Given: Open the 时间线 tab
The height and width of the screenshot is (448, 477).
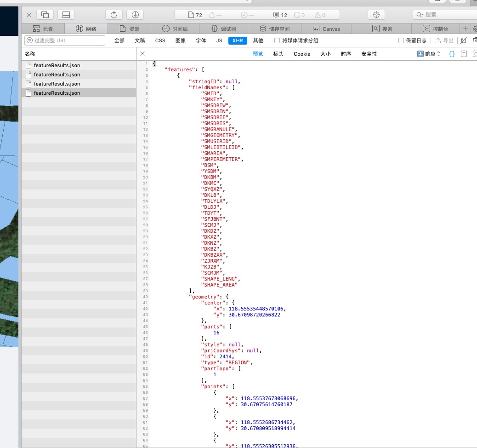Looking at the screenshot, I should [175, 29].
